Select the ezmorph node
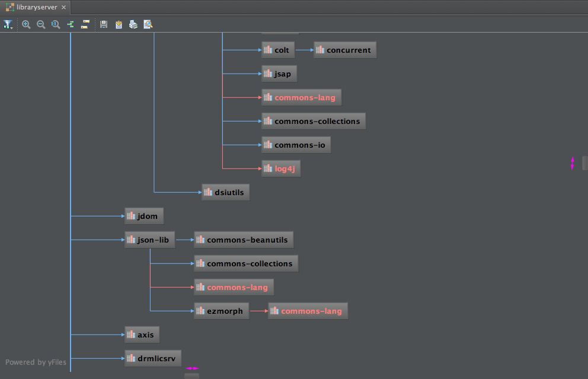The image size is (588, 379). 221,311
